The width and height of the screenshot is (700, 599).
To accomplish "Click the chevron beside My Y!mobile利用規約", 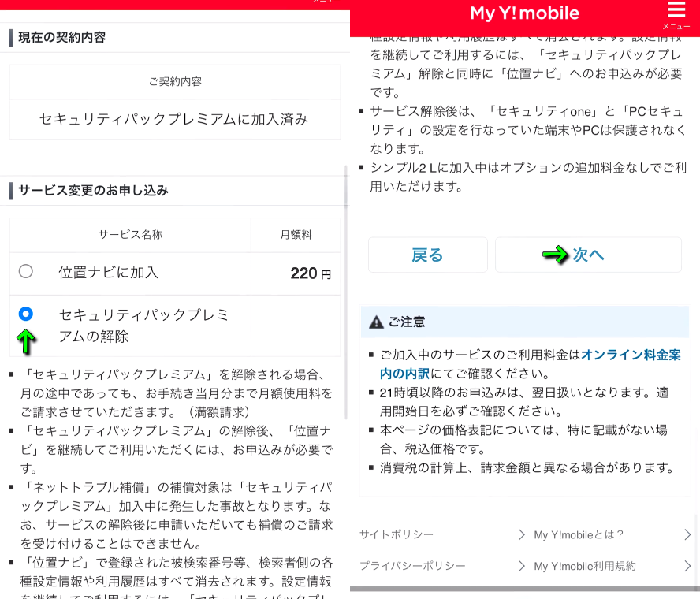I will click(x=687, y=566).
